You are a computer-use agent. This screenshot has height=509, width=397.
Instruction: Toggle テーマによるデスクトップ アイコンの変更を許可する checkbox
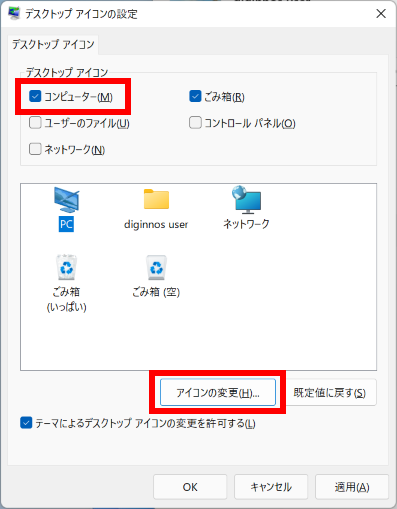pos(26,423)
